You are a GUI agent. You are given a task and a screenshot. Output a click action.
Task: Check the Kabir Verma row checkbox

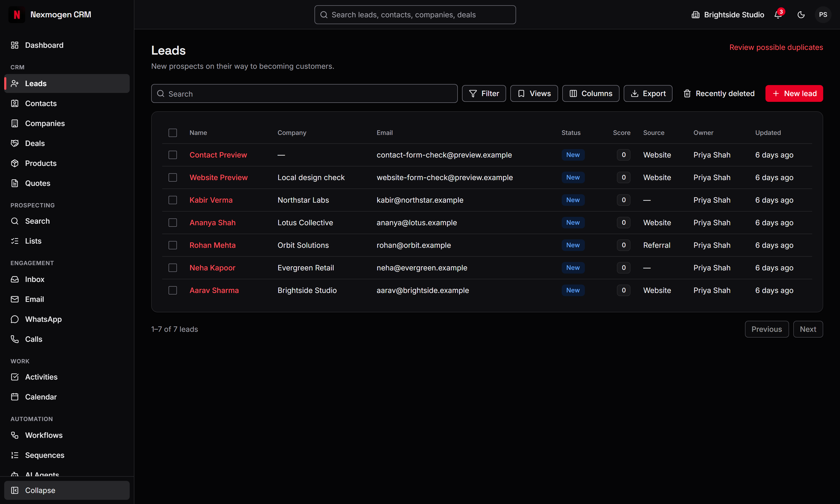[x=173, y=200]
